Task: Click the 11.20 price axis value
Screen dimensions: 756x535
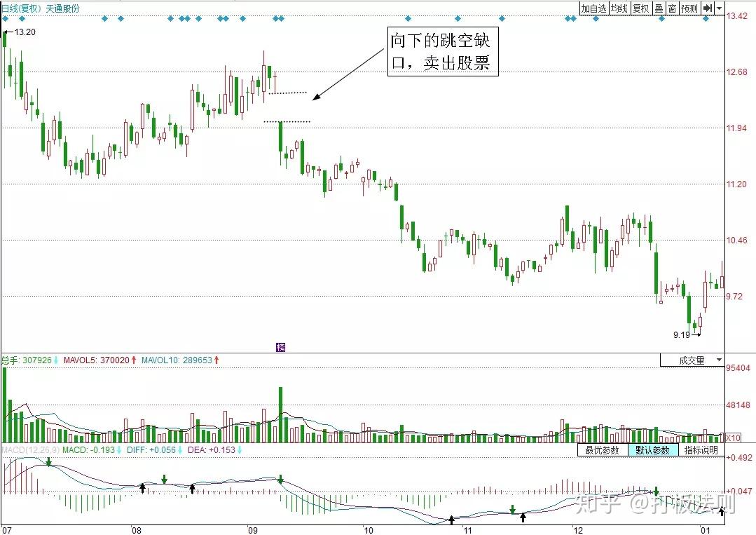Action: click(736, 184)
